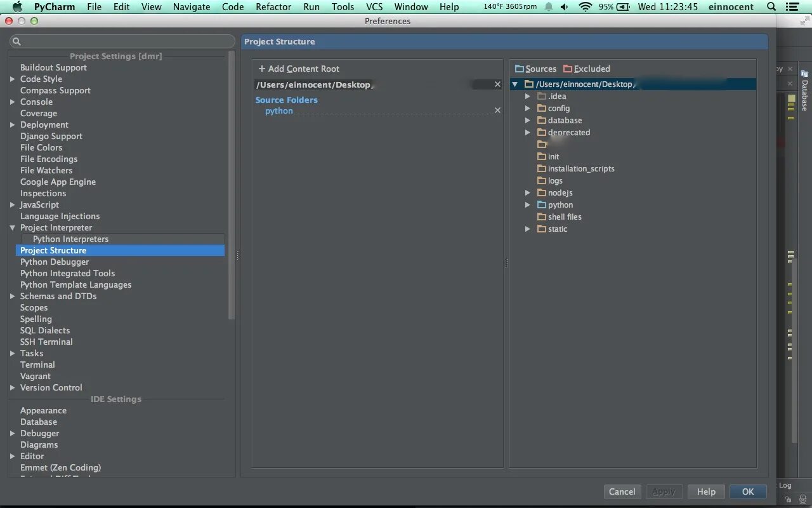Open the VCS menu
This screenshot has height=508, width=812.
point(374,7)
